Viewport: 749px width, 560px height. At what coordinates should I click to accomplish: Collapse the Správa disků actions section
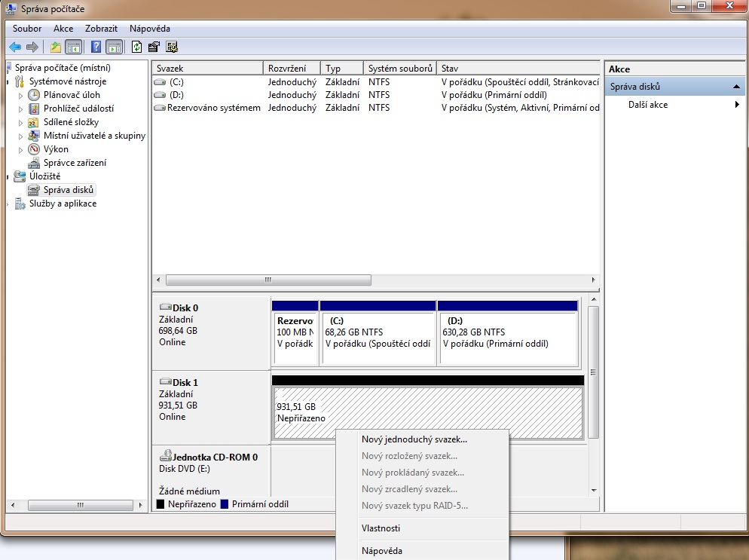(736, 87)
